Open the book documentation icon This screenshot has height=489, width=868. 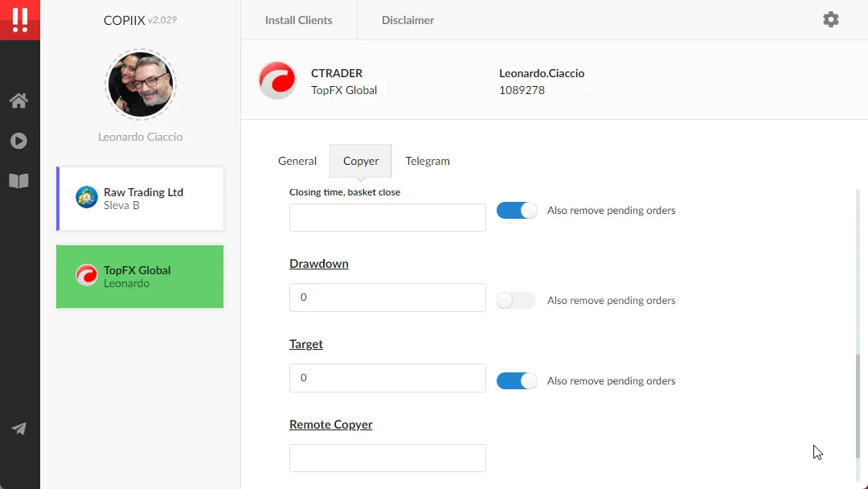(x=18, y=181)
